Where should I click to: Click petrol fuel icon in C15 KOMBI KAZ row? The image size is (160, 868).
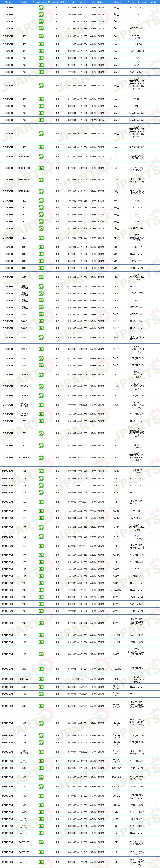pos(41,301)
